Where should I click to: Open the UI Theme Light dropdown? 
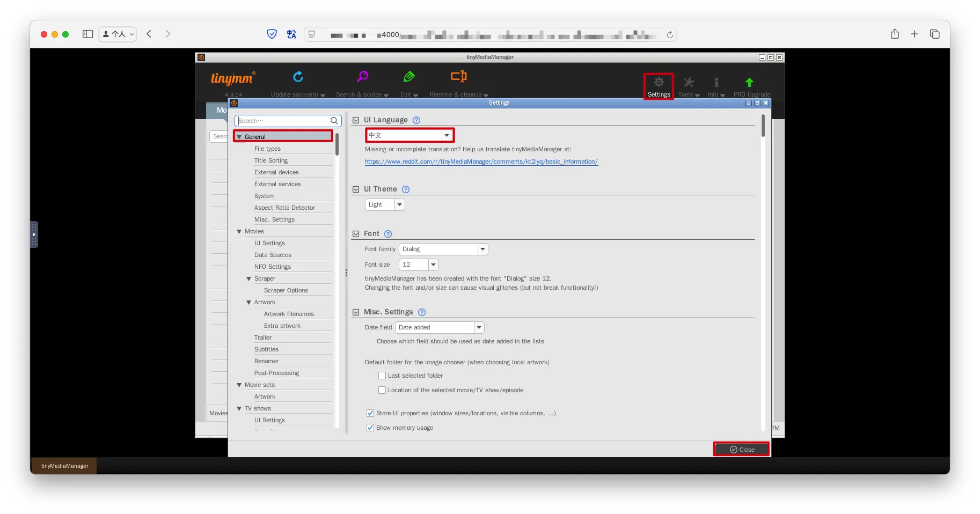pos(385,204)
